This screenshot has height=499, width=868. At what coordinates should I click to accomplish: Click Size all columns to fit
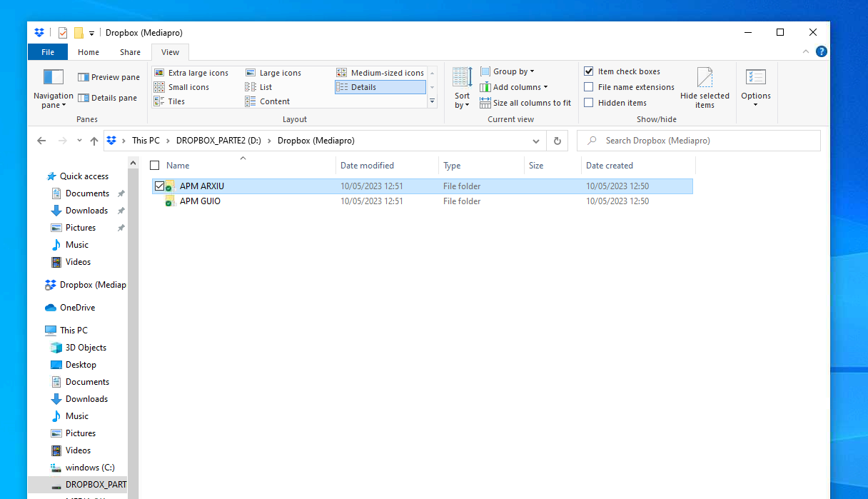[525, 103]
